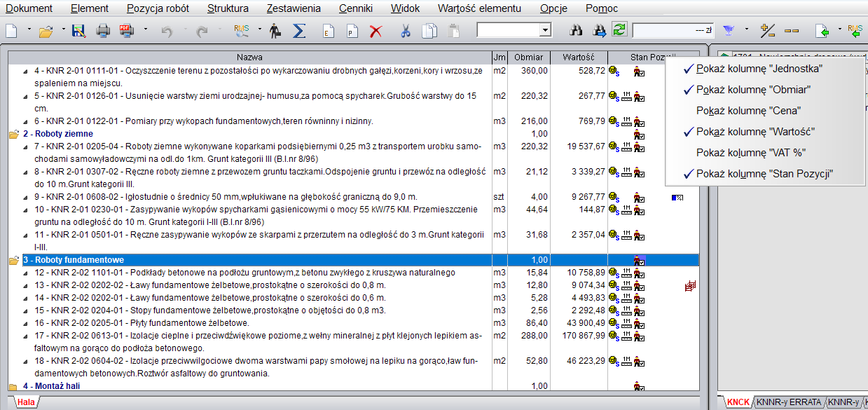
Task: Click the Obmiar column header
Action: pos(528,57)
